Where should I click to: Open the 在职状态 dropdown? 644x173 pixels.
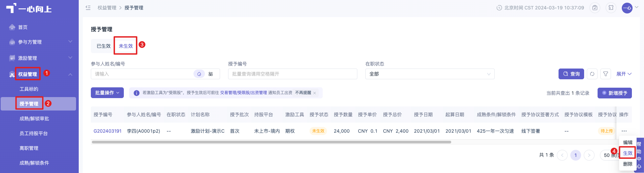430,74
